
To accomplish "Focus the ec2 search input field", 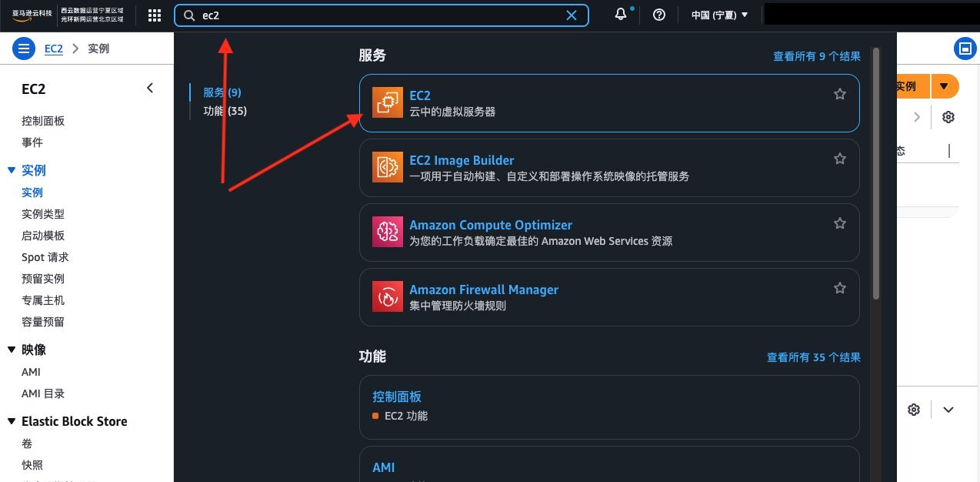I will (x=381, y=15).
